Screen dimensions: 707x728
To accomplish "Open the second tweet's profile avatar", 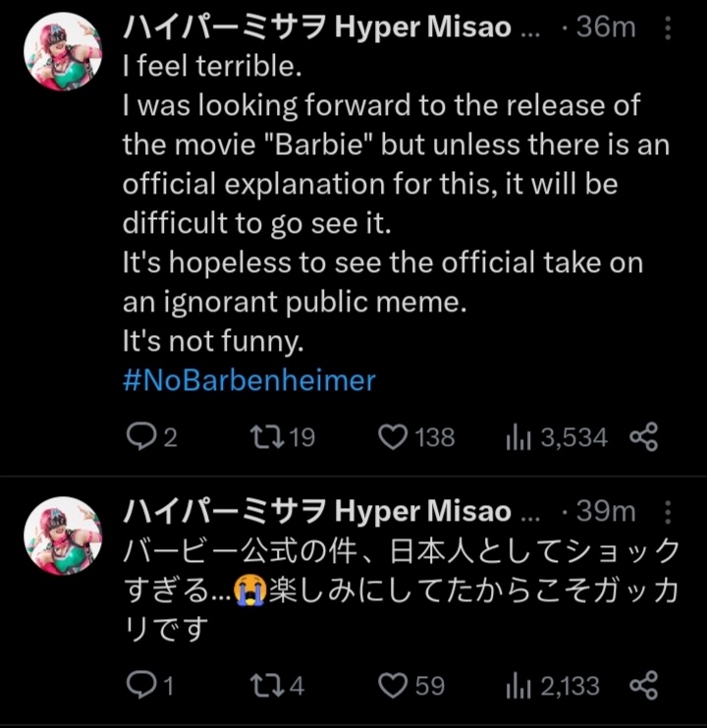I will click(62, 535).
